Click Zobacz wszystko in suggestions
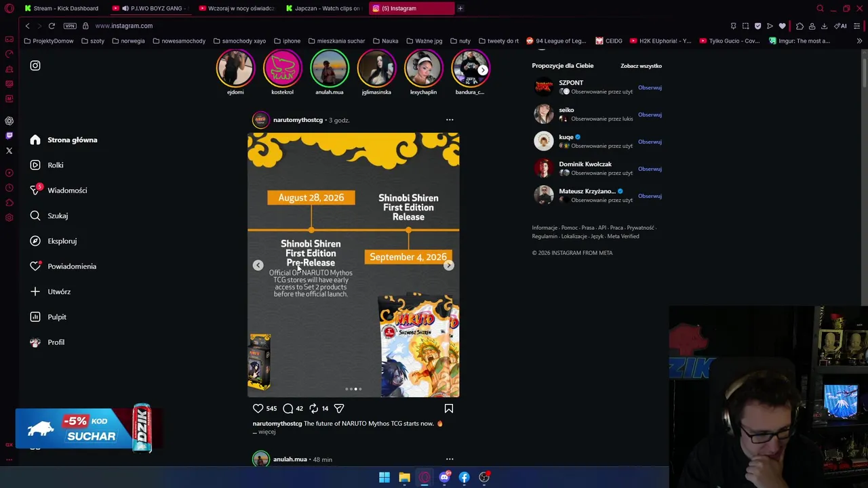Image resolution: width=868 pixels, height=488 pixels. 641,66
